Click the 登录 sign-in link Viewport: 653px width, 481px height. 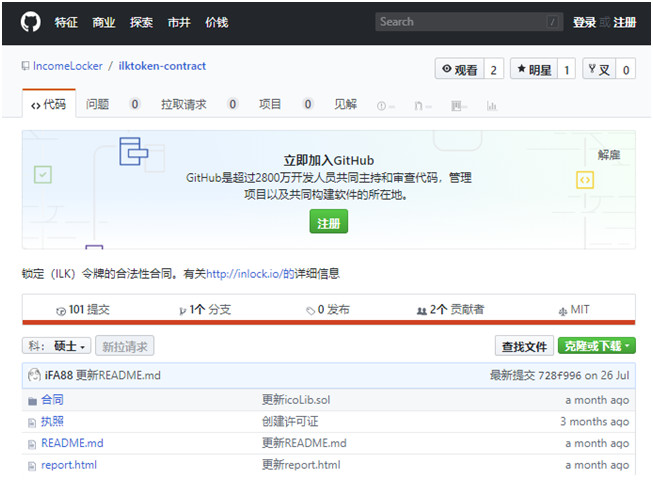click(584, 22)
